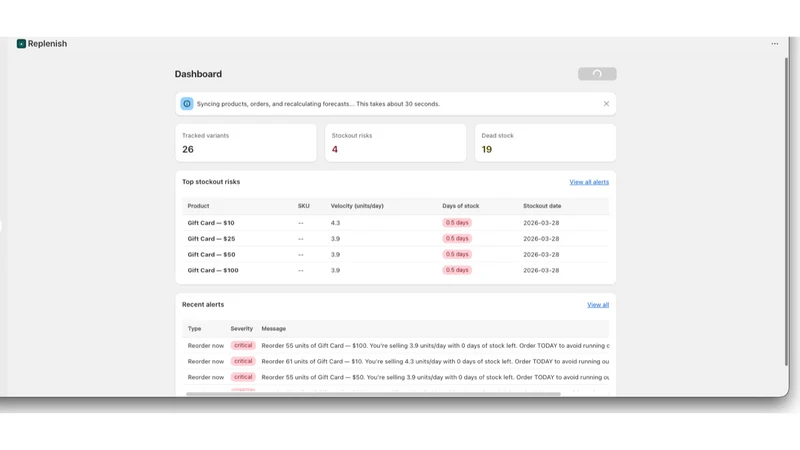Click the critical badge on first alert

243,345
